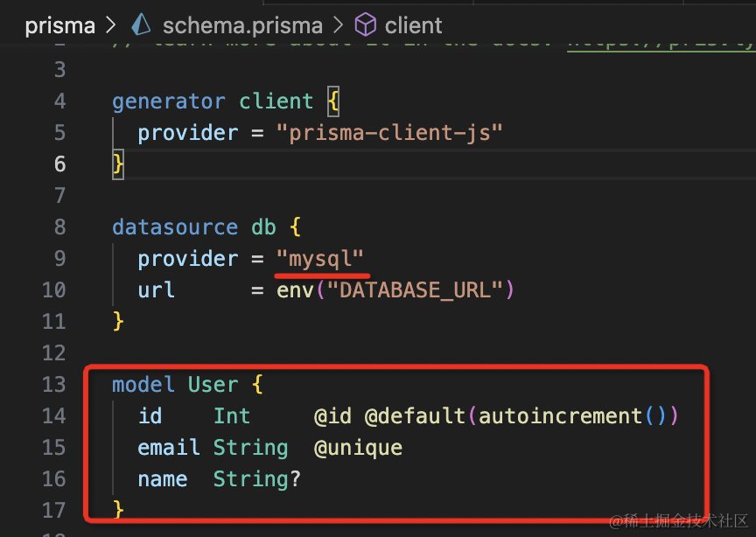Click the User model name
756x537 pixels.
213,385
